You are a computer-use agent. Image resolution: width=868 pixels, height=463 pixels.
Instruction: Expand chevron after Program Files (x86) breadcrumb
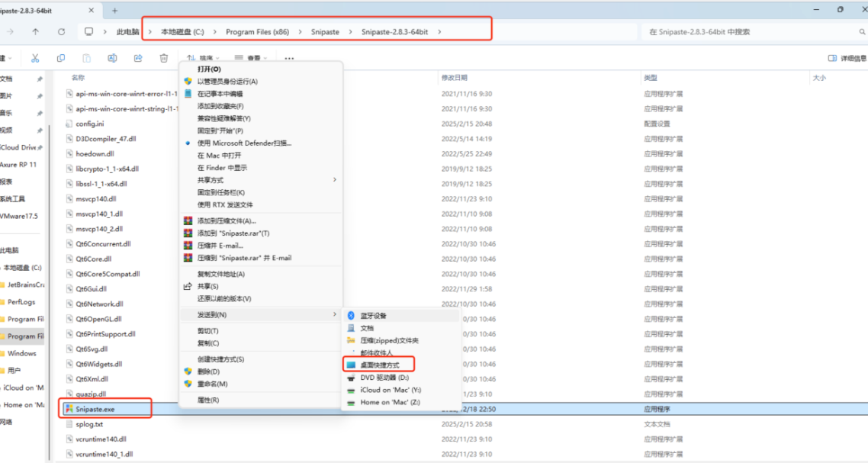click(x=300, y=31)
